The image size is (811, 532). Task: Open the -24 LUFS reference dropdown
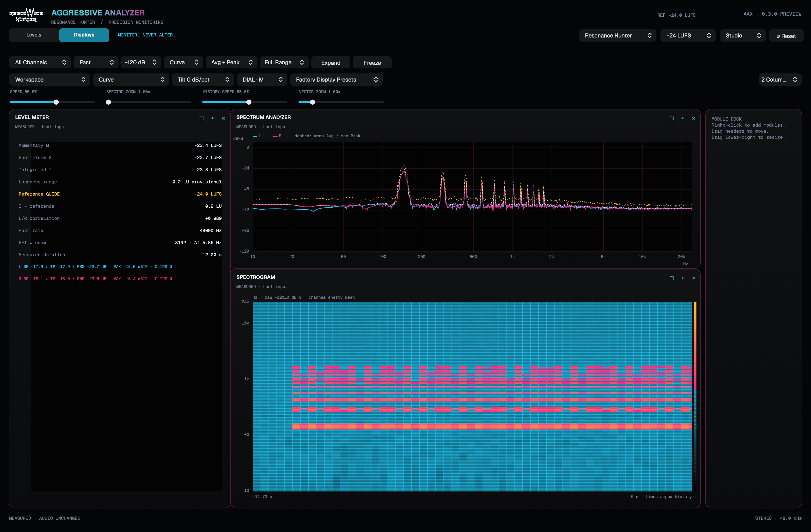(x=688, y=35)
